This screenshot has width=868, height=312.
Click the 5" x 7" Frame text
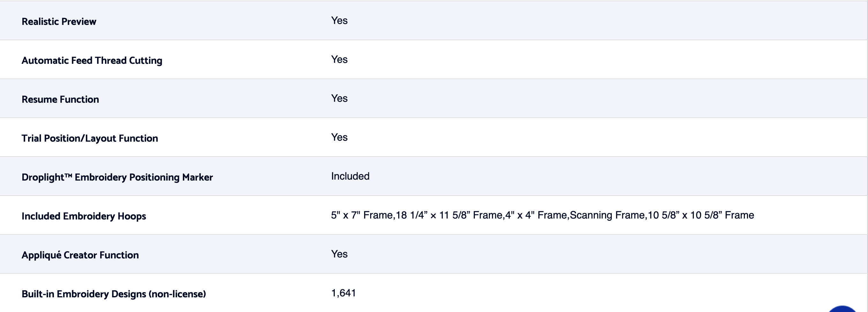click(362, 215)
